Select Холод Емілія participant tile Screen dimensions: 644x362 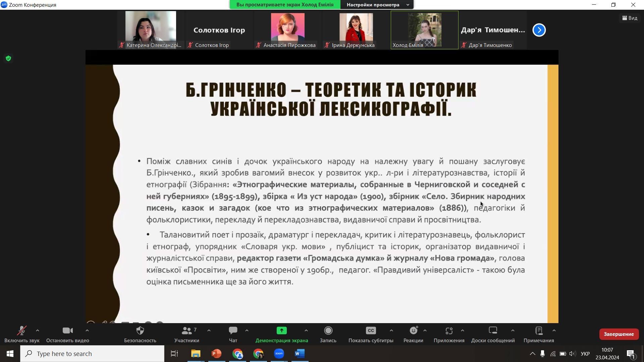click(x=424, y=30)
